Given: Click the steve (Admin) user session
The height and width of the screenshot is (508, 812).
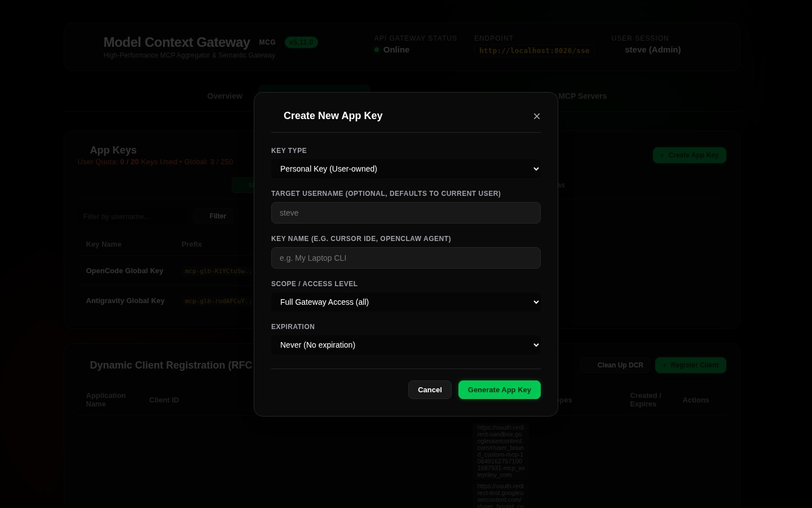Looking at the screenshot, I should pos(652,50).
